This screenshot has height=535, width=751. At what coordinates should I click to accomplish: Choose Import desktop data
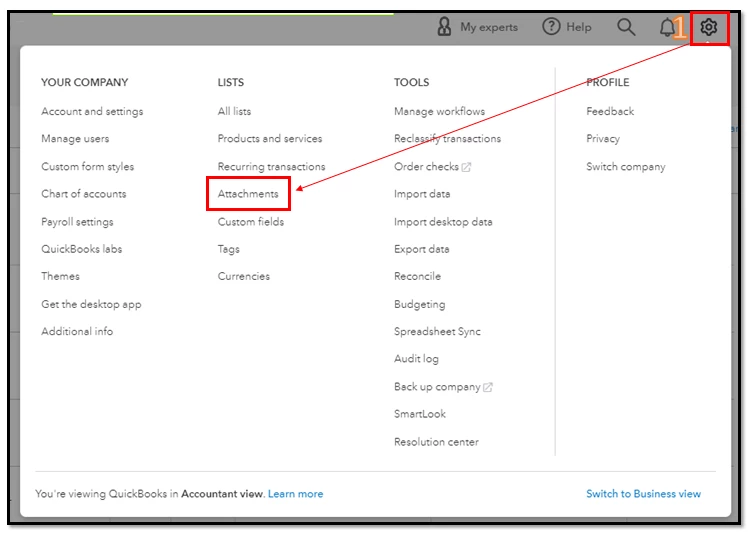click(443, 222)
